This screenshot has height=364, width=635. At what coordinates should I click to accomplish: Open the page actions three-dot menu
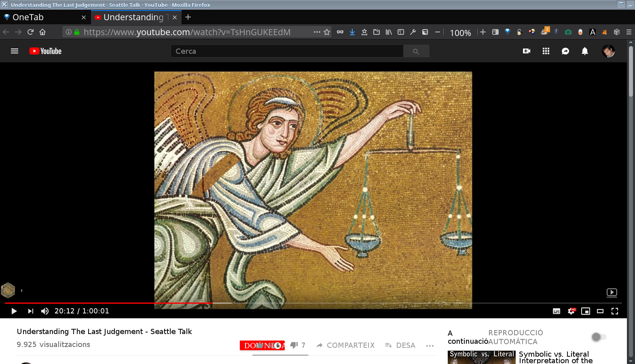[317, 32]
